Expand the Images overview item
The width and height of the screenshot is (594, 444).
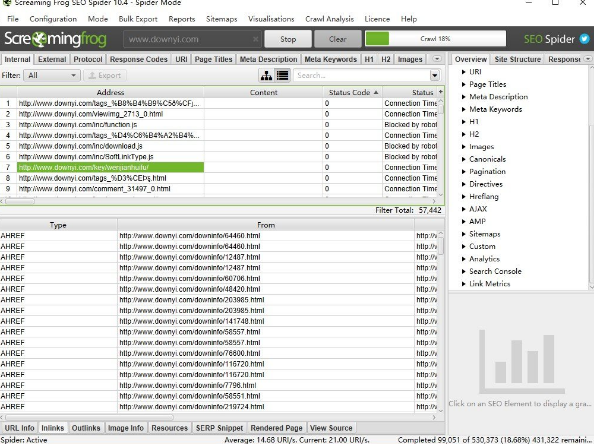coord(463,147)
